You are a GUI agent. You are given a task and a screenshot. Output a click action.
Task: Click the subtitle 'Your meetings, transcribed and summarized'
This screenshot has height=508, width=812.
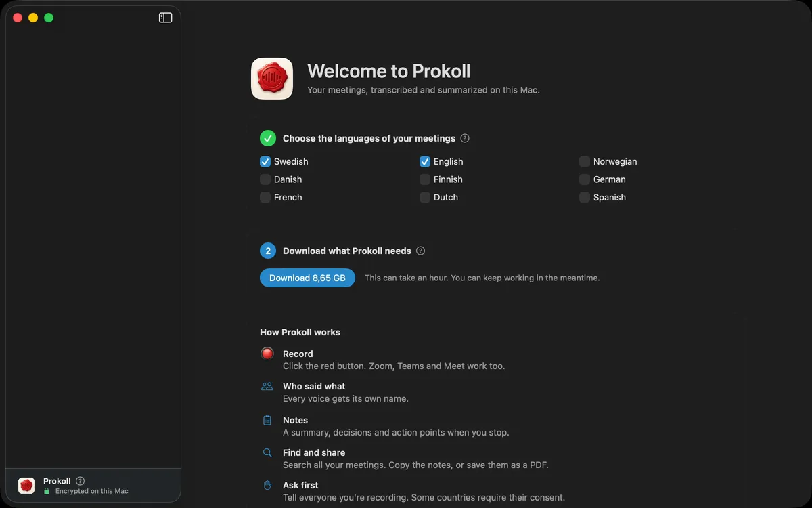coord(424,90)
